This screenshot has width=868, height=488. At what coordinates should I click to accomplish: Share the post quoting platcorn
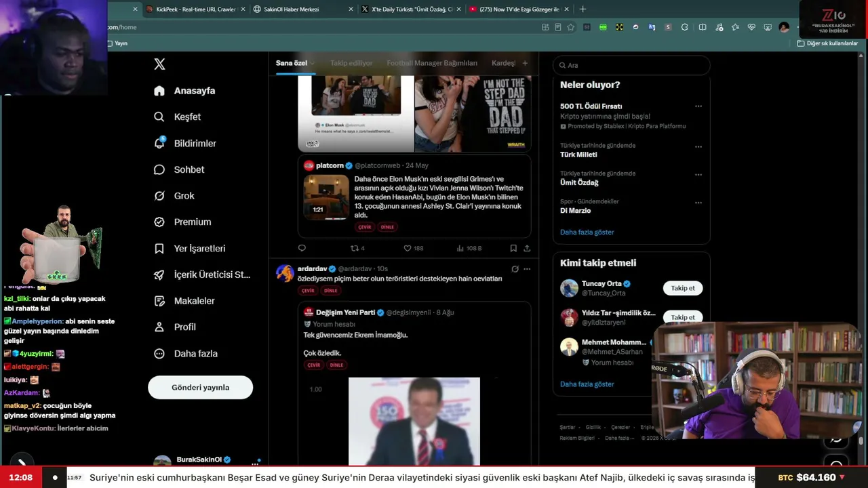click(x=527, y=248)
